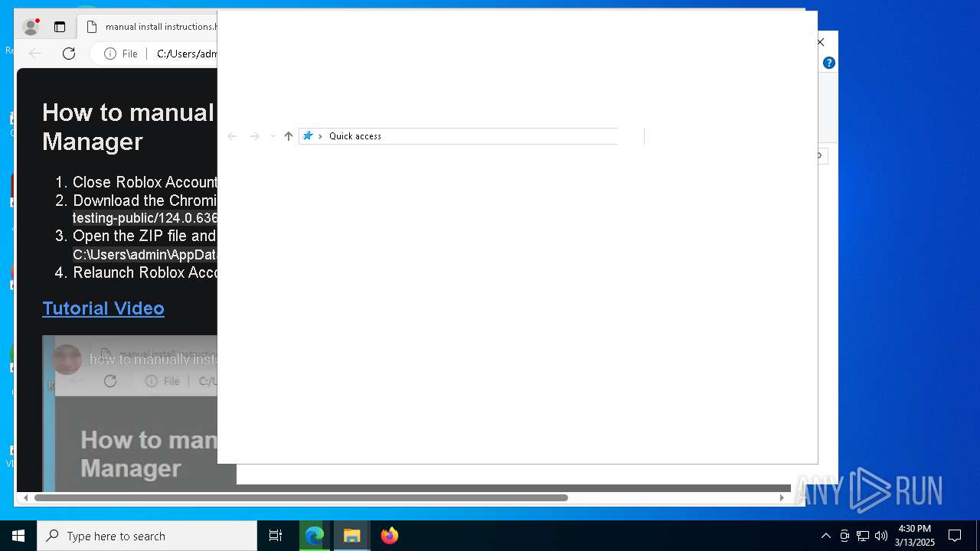
Task: Expand the breadcrumb chevron before Quick access
Action: pyautogui.click(x=320, y=136)
